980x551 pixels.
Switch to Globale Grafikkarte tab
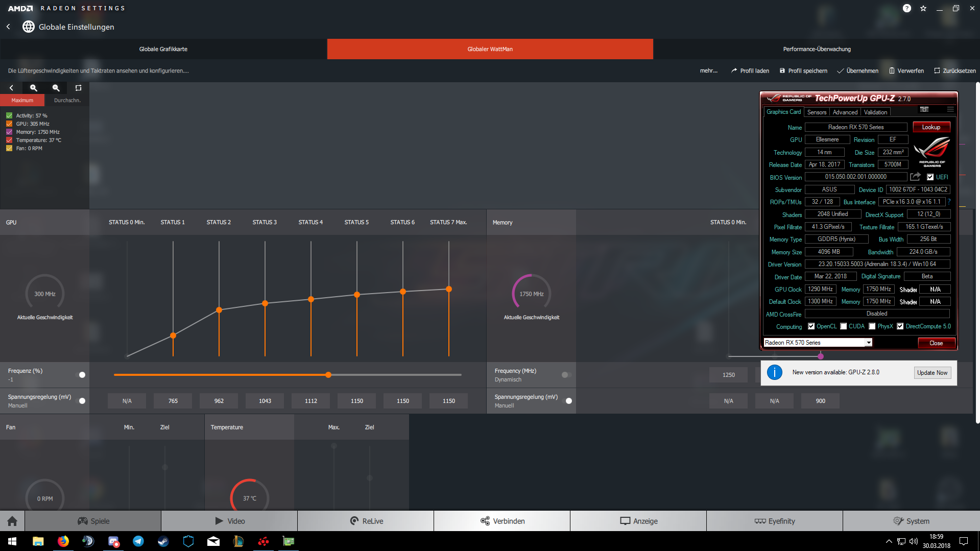[x=163, y=49]
